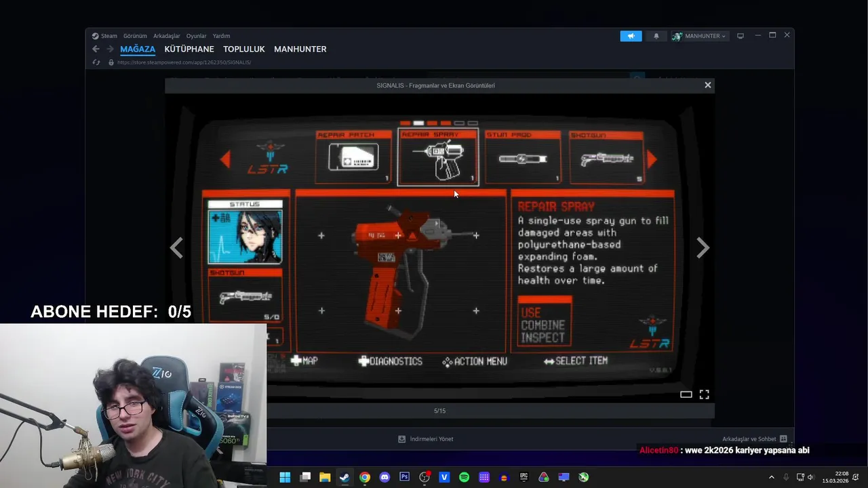This screenshot has width=868, height=488.
Task: Open Task View on the taskbar
Action: 305,477
